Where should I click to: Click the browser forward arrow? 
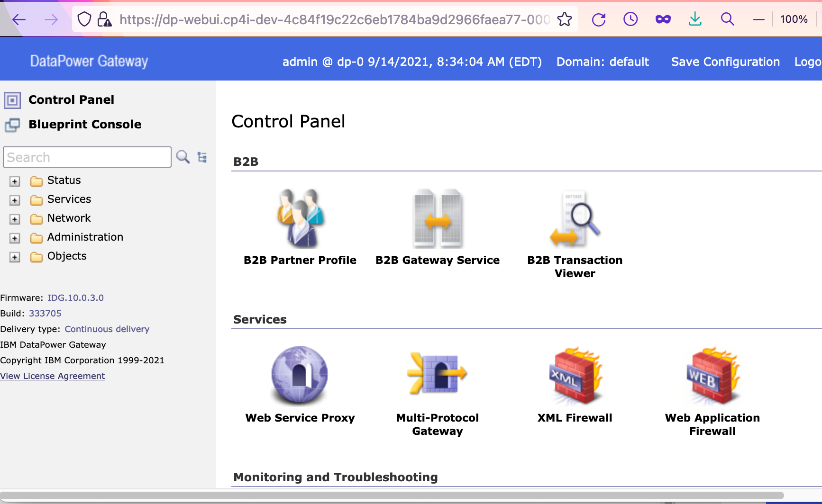[51, 19]
